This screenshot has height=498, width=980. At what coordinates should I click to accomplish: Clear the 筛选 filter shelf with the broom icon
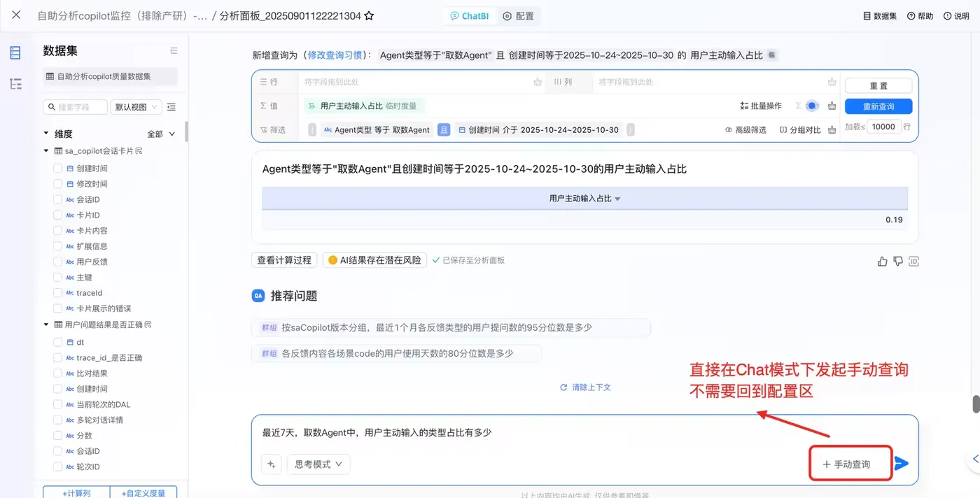(x=832, y=130)
